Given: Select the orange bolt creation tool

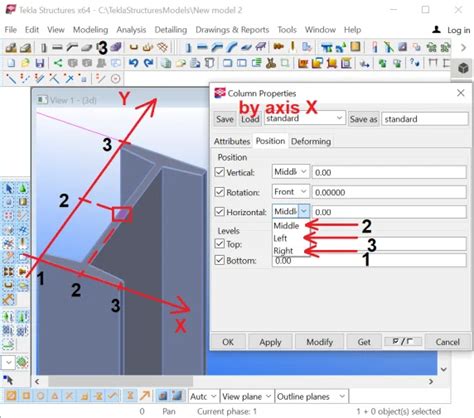Looking at the screenshot, I should tap(278, 47).
